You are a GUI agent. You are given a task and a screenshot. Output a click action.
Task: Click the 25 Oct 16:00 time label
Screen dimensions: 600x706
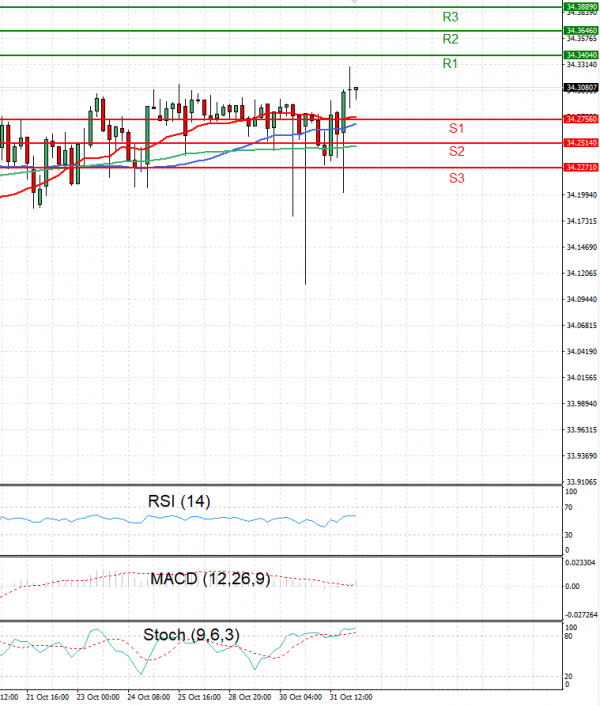[199, 697]
